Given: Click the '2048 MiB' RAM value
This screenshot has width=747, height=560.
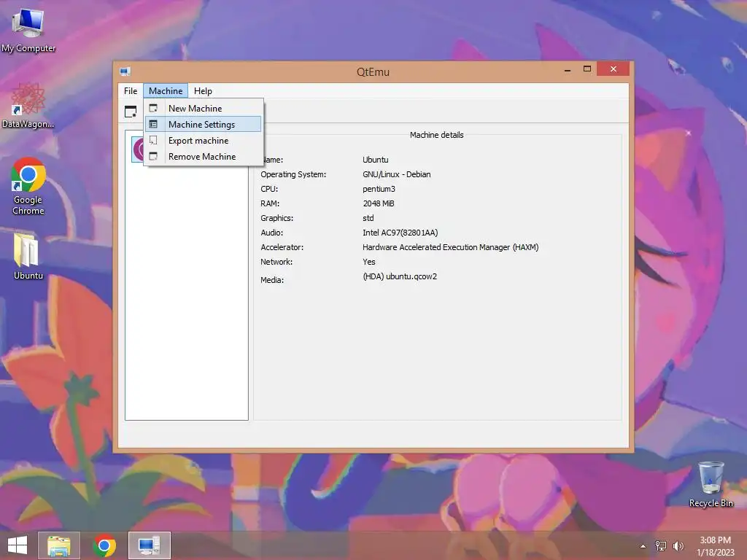Looking at the screenshot, I should point(379,203).
